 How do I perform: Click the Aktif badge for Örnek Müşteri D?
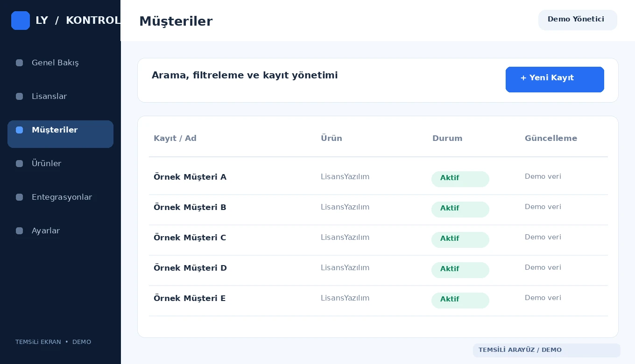tap(460, 270)
